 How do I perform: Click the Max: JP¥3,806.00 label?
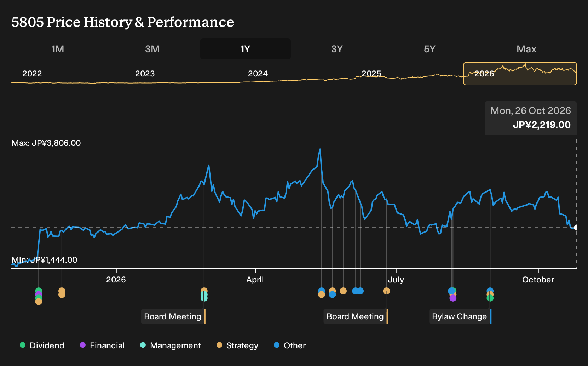pos(46,143)
